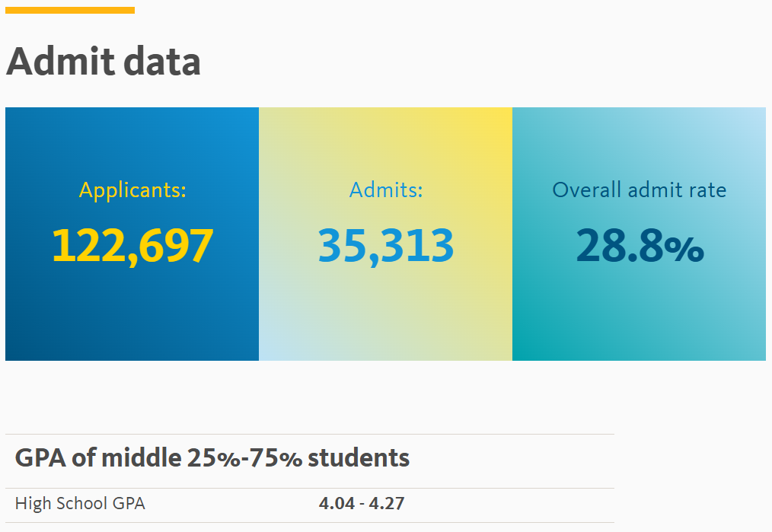Viewport: 772px width, 532px height.
Task: Click the word "GPA" in the High School row
Action: click(x=129, y=503)
